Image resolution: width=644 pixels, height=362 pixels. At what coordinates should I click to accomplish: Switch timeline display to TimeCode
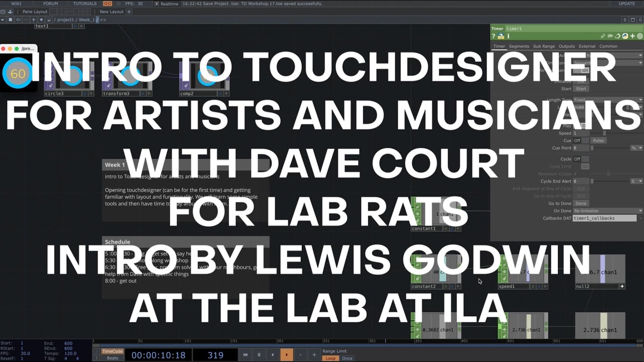click(112, 351)
